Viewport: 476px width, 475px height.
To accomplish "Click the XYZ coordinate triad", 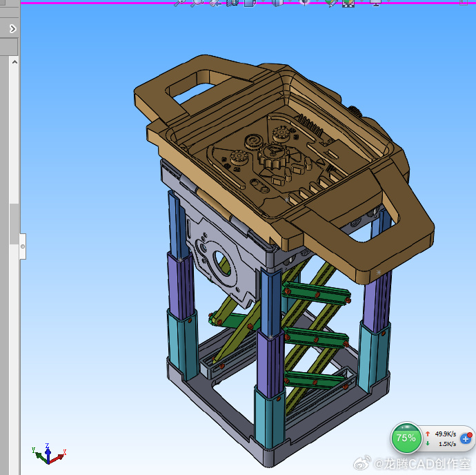I will pos(47,454).
